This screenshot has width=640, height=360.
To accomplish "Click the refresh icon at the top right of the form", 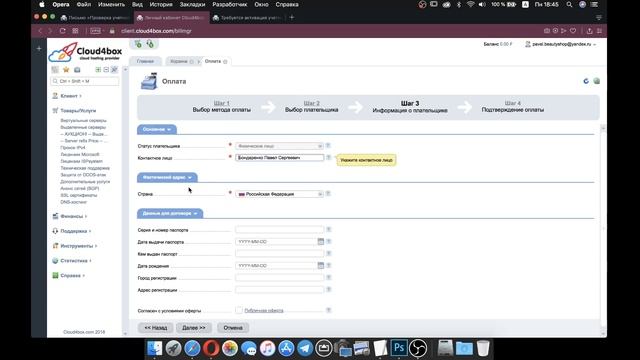I will [x=586, y=81].
